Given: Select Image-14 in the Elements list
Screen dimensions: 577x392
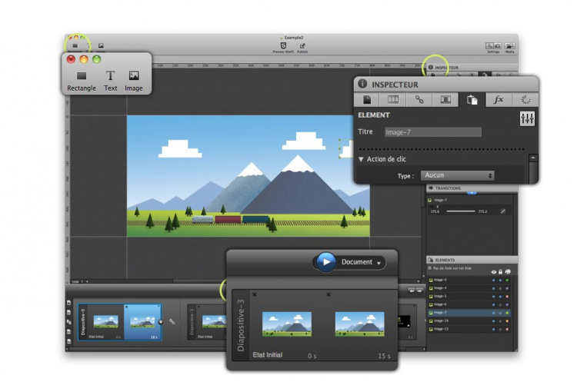Looking at the screenshot, I should pos(469,321).
